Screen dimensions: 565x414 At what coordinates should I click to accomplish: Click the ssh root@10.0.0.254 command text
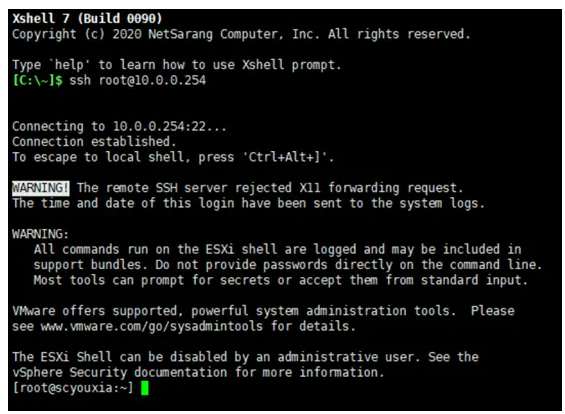[x=137, y=80]
